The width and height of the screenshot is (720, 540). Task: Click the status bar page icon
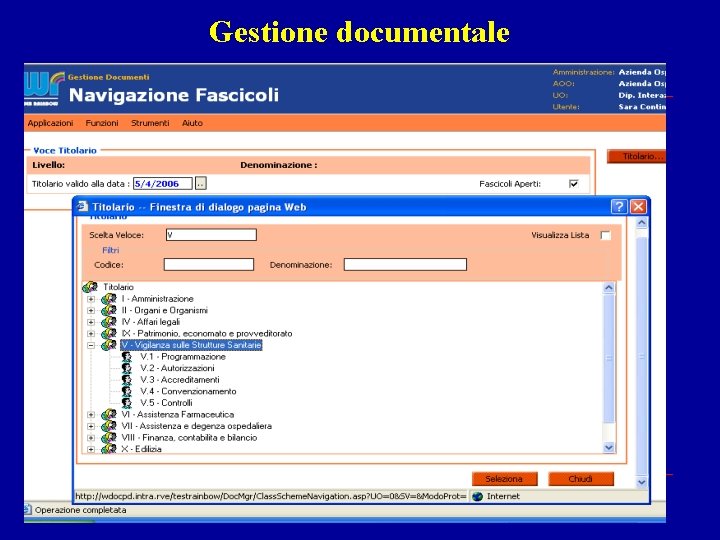(28, 510)
